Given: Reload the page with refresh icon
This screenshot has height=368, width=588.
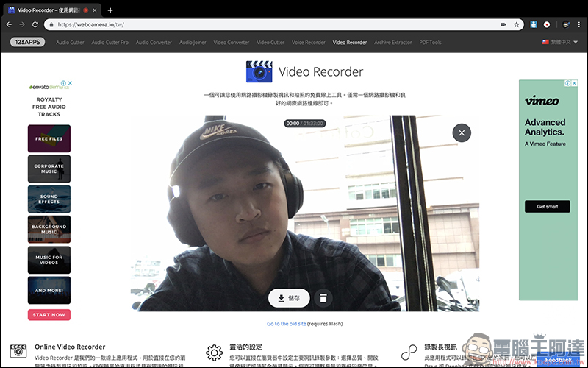Looking at the screenshot, I should pos(35,24).
